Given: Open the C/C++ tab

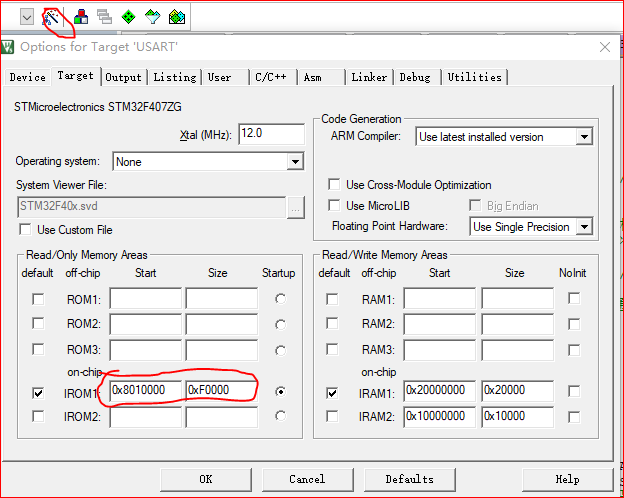Looking at the screenshot, I should [x=271, y=77].
